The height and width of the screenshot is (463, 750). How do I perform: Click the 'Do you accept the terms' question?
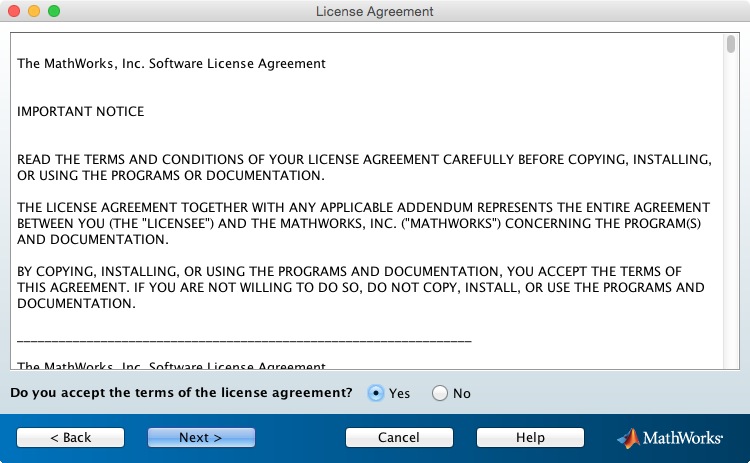[181, 393]
